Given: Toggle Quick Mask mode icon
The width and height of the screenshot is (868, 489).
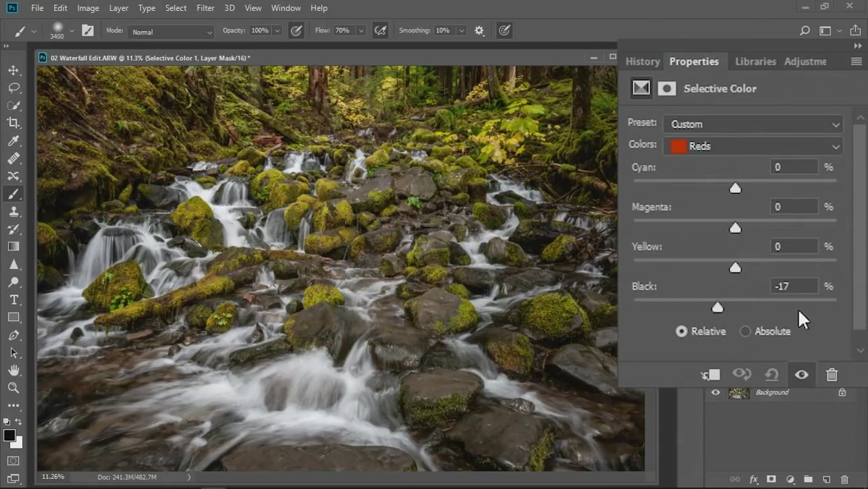Looking at the screenshot, I should [13, 460].
